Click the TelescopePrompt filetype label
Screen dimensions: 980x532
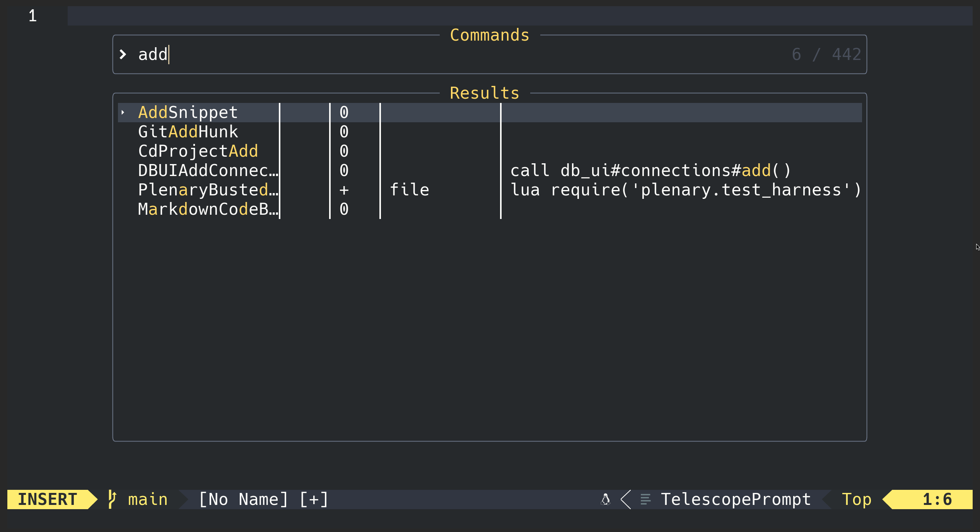pos(736,499)
